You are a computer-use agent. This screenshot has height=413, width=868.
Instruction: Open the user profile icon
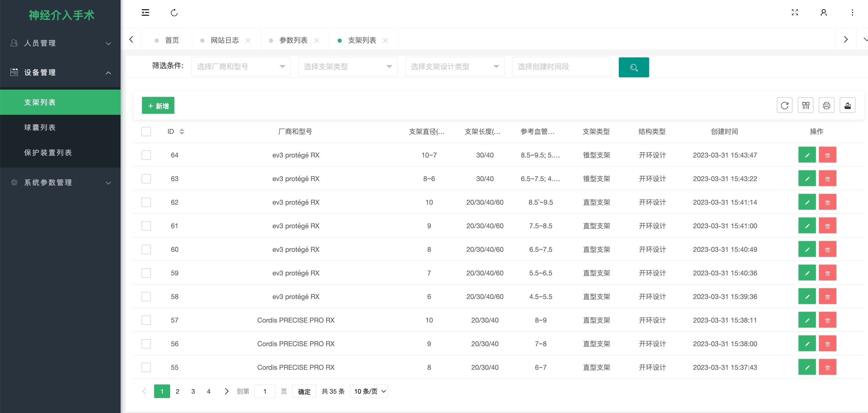pos(823,13)
